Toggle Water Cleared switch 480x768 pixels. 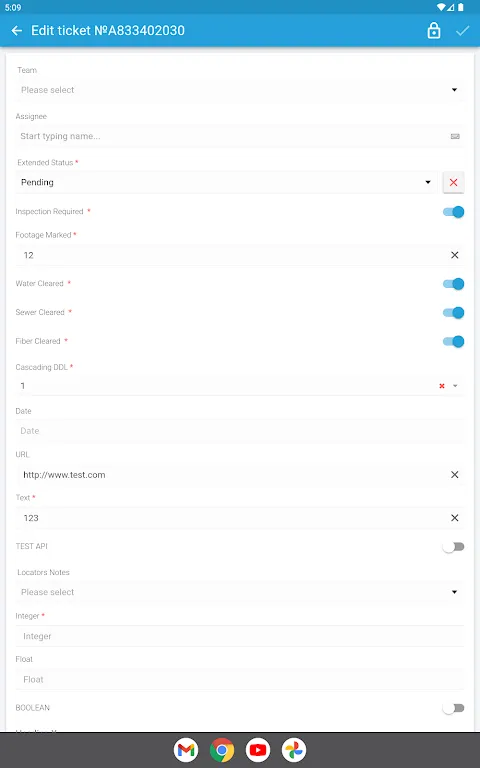453,284
